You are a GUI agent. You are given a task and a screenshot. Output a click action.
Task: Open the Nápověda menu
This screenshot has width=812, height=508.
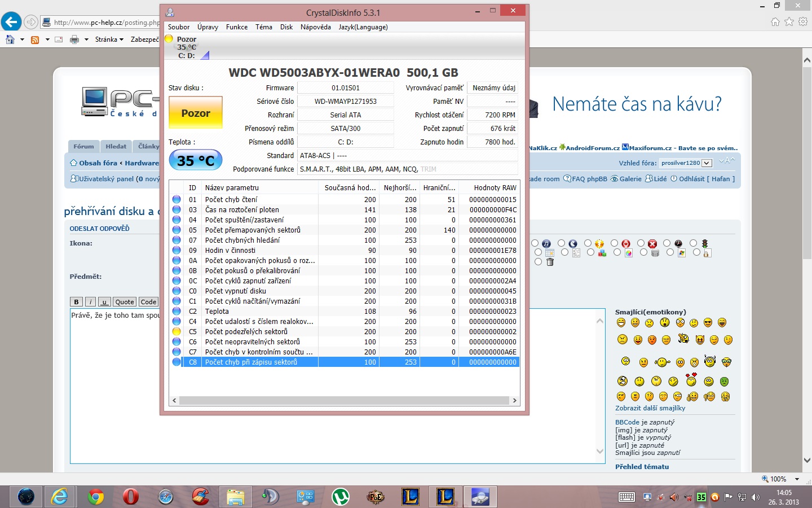315,27
